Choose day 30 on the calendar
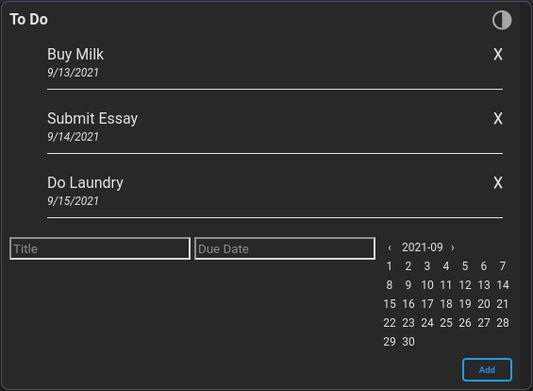Image resolution: width=533 pixels, height=391 pixels. 408,342
